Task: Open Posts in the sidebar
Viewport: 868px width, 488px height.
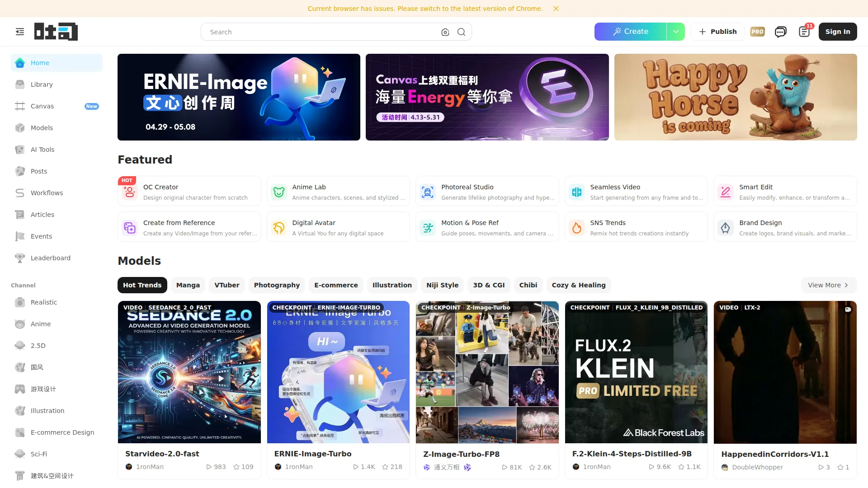Action: 57,171
